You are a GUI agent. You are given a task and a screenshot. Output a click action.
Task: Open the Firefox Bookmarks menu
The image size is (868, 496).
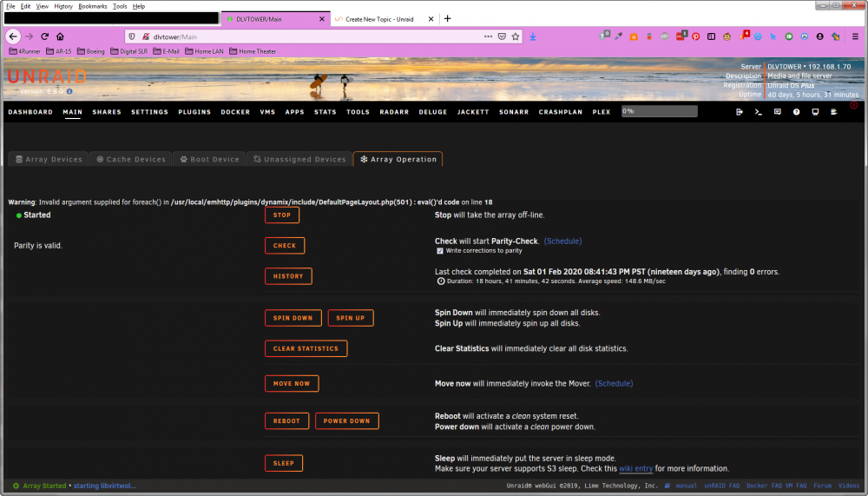(93, 6)
